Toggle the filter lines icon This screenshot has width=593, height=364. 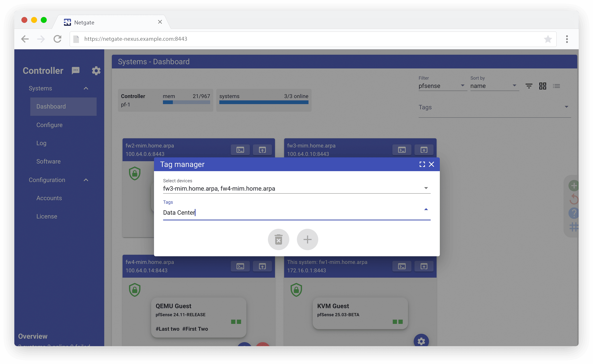click(x=529, y=86)
